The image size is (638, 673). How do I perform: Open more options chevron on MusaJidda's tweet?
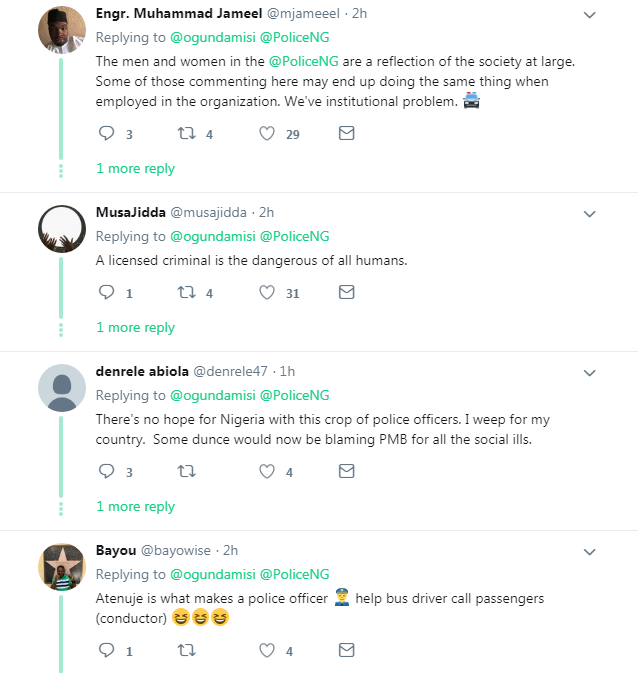589,213
